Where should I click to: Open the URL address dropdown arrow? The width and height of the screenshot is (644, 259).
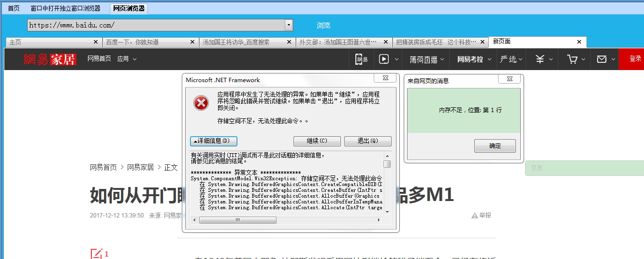(x=289, y=25)
